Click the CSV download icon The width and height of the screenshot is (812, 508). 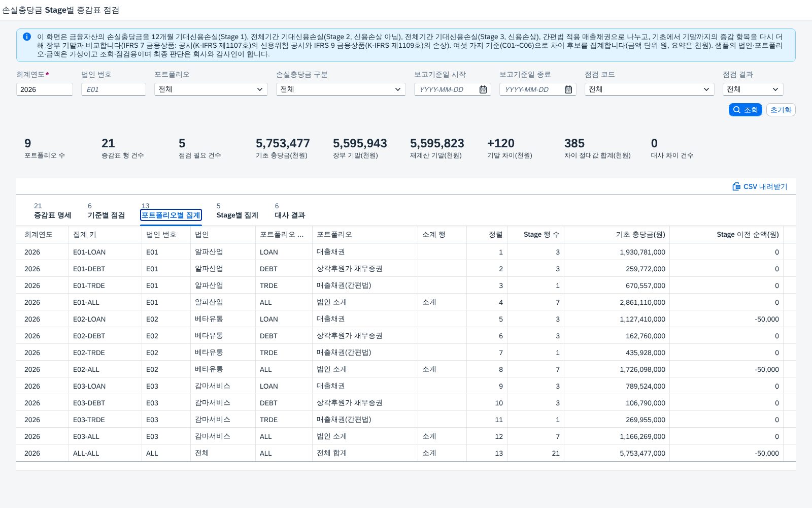click(736, 186)
